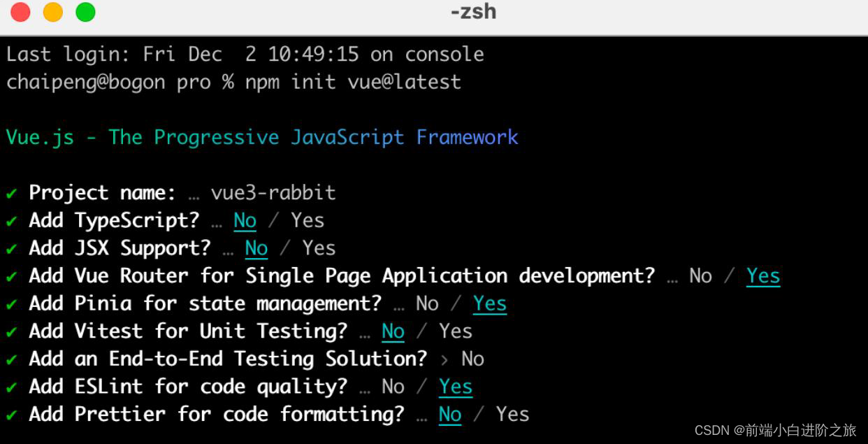
Task: Click the green macOS zoom button
Action: point(85,12)
